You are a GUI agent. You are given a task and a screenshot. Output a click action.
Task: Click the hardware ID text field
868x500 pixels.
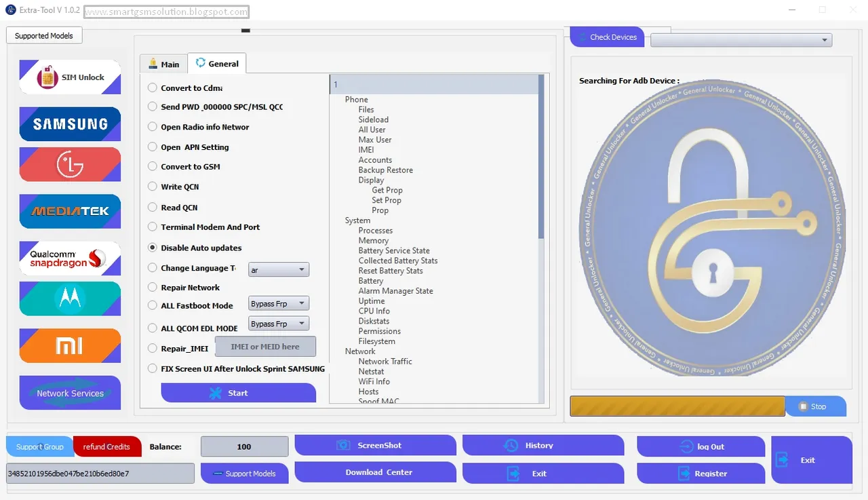(100, 474)
